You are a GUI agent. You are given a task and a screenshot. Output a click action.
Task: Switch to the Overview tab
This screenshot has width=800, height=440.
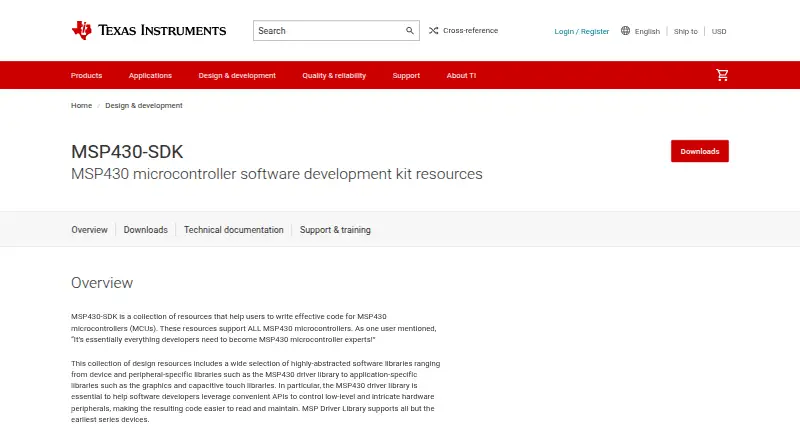point(89,230)
